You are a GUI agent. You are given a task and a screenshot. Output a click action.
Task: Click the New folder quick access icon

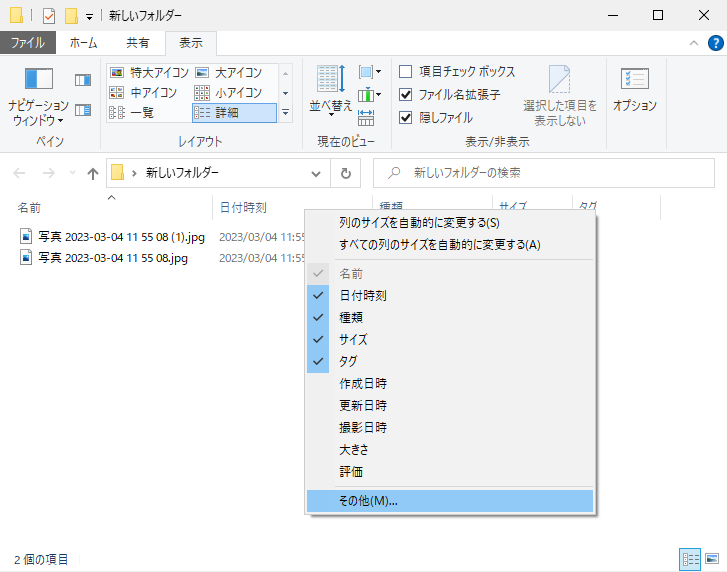pos(71,16)
